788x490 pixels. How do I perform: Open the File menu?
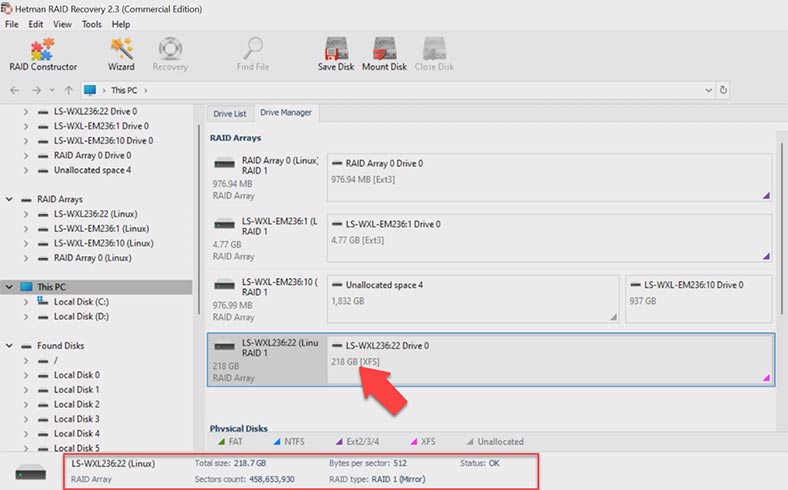pyautogui.click(x=12, y=24)
